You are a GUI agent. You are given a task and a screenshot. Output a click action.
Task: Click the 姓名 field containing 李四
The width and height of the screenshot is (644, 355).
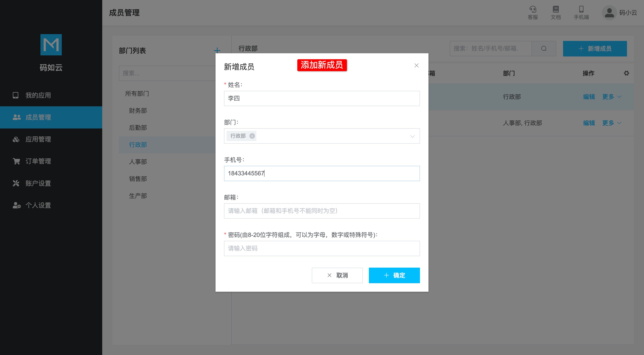322,98
